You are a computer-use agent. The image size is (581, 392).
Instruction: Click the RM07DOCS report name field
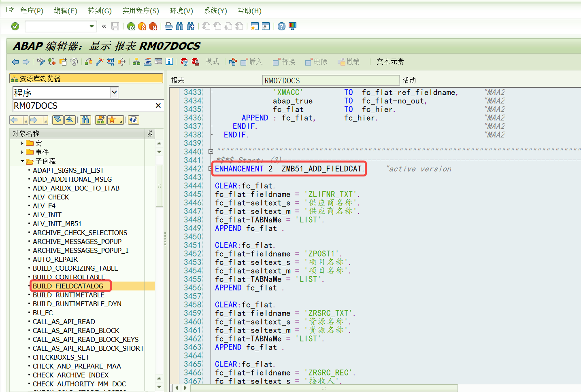(x=330, y=81)
